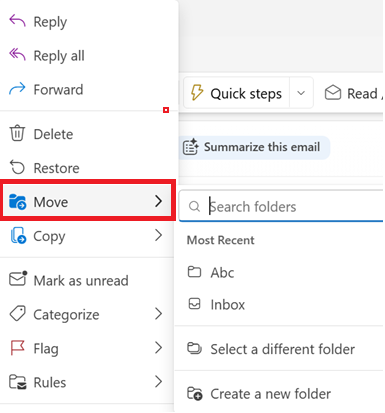
Task: Click the Reply all double-arrow icon
Action: 17,55
